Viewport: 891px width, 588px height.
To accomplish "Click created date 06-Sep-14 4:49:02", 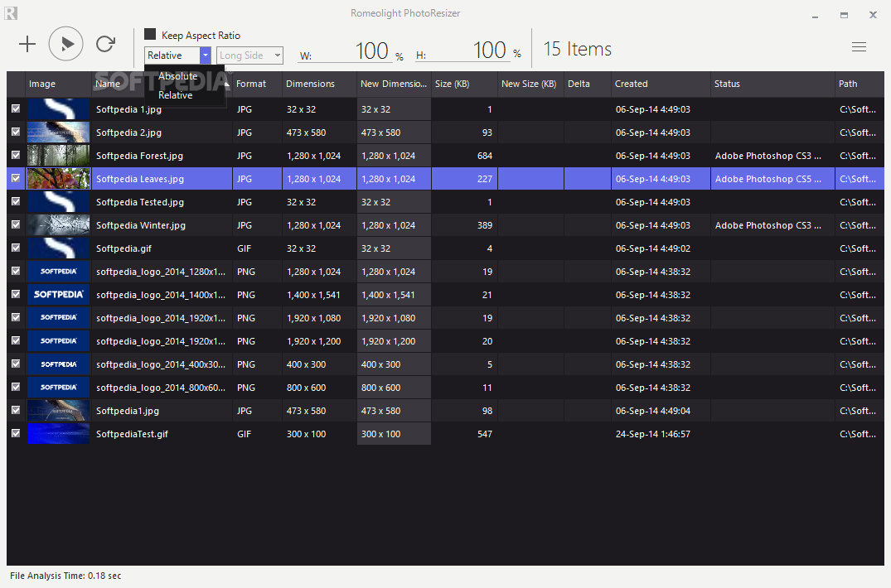I will point(653,248).
